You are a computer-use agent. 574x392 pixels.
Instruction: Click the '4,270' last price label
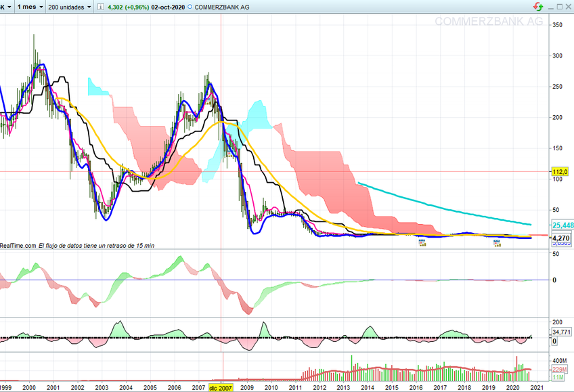tap(560, 238)
